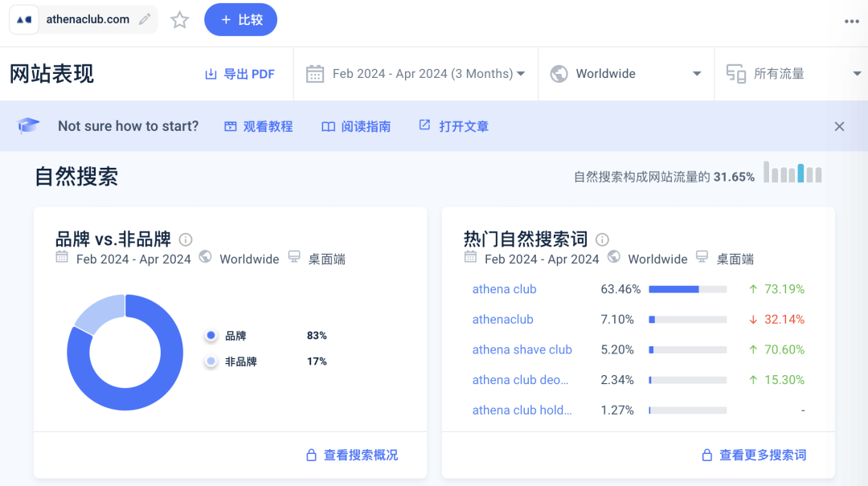Dismiss the Not sure how to start banner
This screenshot has height=486, width=868.
click(x=839, y=126)
